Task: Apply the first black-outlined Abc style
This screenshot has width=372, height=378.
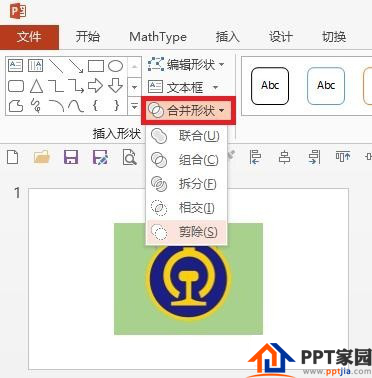Action: click(x=270, y=86)
